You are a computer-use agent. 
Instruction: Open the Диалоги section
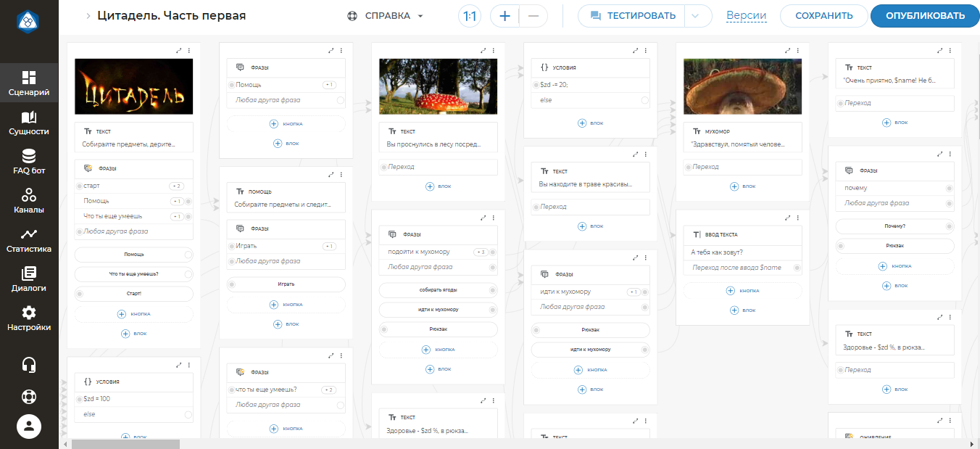pyautogui.click(x=29, y=280)
